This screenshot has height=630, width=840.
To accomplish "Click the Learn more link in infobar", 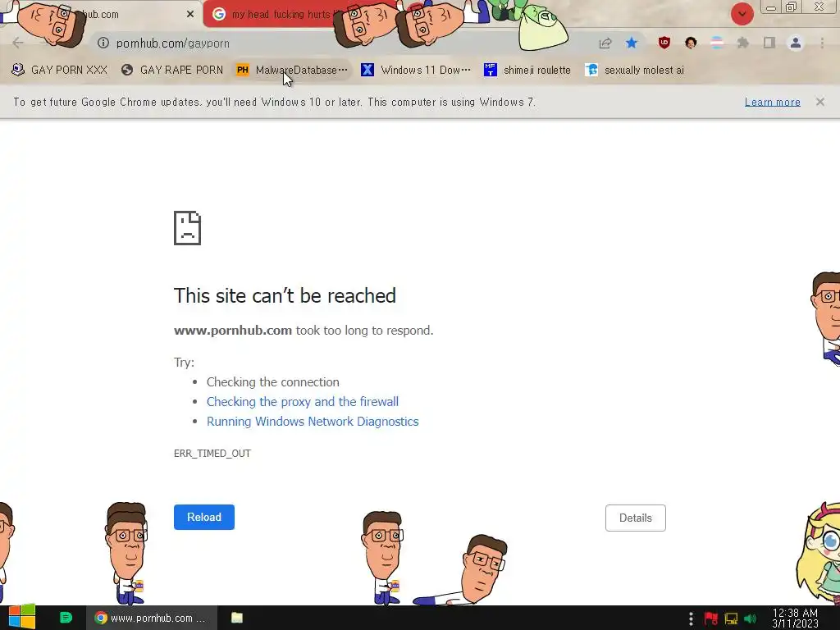I will (773, 102).
